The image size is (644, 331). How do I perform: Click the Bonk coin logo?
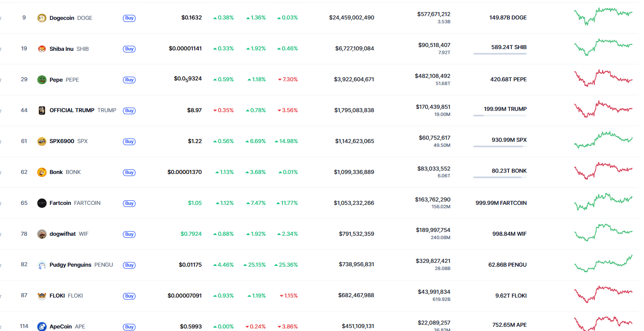tap(42, 172)
